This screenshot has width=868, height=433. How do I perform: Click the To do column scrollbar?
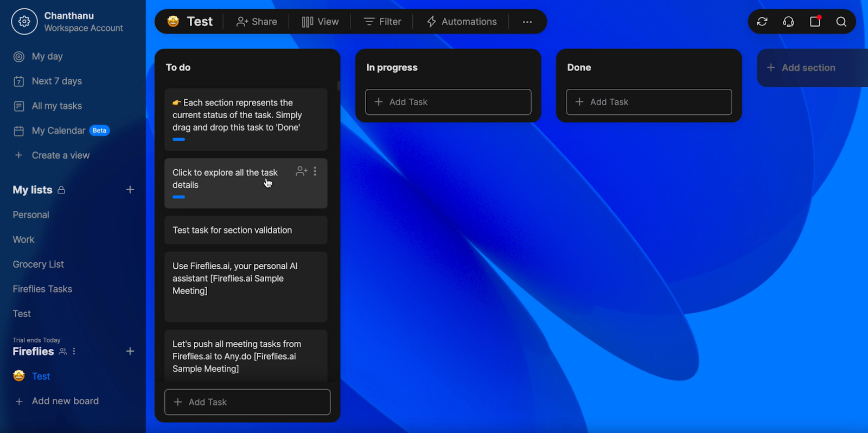click(339, 86)
